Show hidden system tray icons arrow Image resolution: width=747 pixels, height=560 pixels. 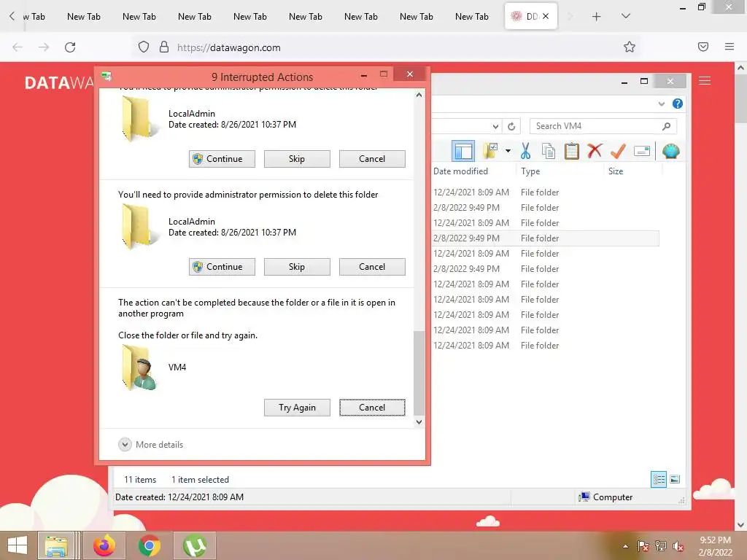pos(625,546)
